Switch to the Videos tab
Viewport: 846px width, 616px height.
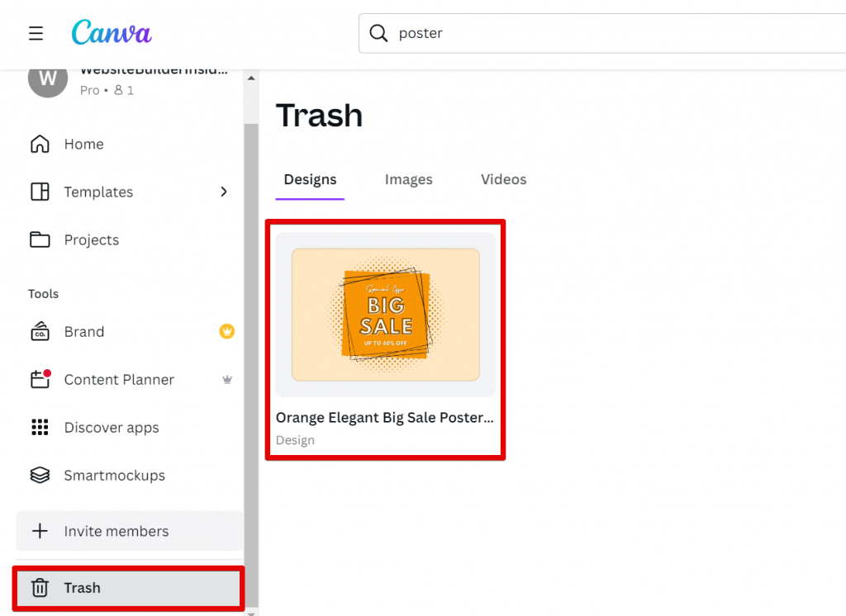point(503,180)
